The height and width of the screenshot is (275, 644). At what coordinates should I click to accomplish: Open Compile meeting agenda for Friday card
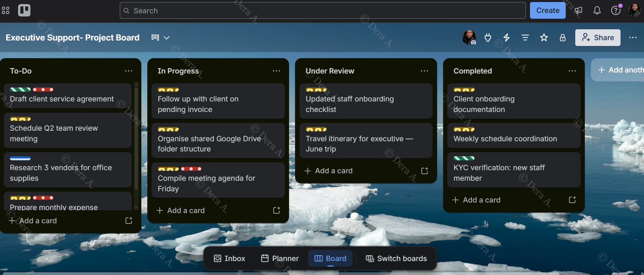(x=218, y=180)
